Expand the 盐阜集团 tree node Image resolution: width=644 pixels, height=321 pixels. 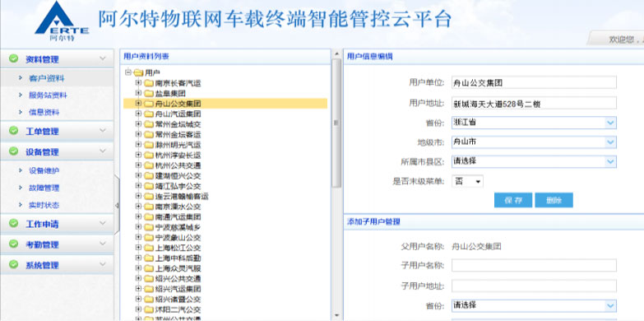pyautogui.click(x=138, y=93)
